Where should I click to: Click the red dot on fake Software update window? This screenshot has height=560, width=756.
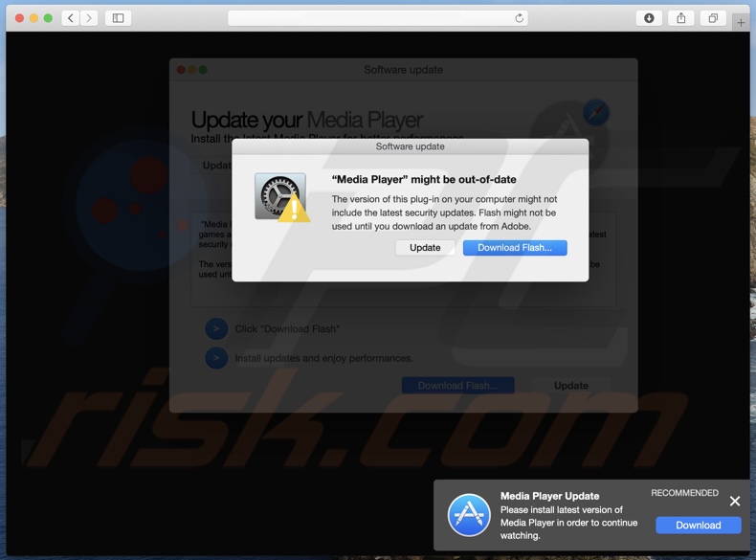181,70
